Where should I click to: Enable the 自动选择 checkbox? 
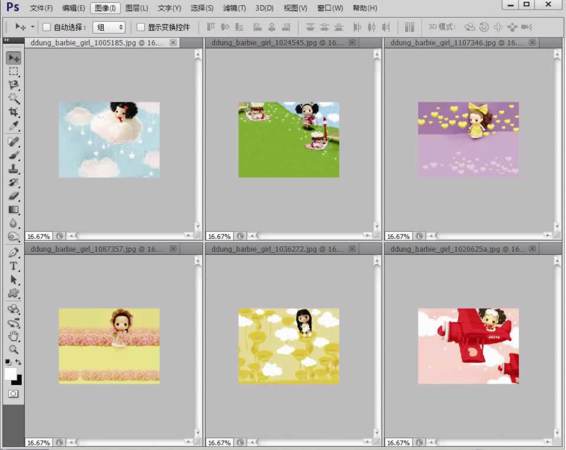click(47, 27)
